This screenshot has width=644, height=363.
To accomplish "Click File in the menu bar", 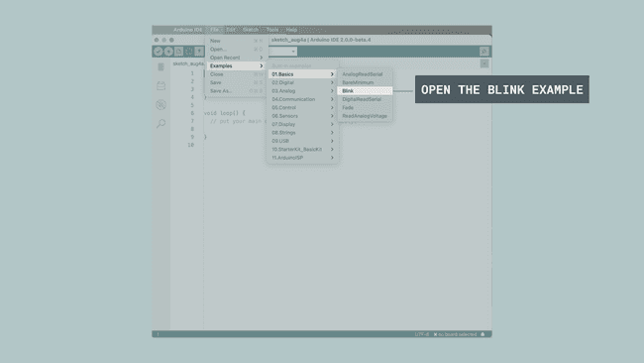I will (x=215, y=30).
